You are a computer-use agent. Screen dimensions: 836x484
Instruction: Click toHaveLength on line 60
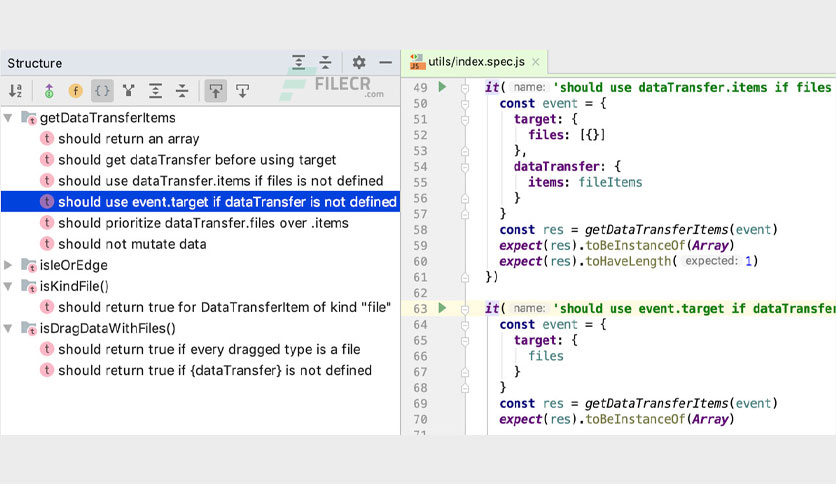pyautogui.click(x=628, y=261)
